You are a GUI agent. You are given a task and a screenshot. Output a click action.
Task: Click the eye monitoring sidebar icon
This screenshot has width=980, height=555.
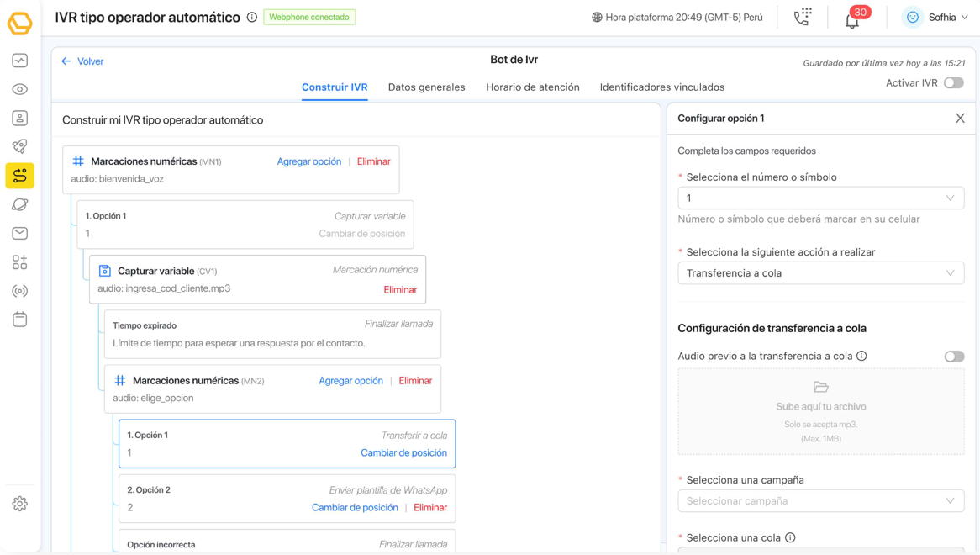(x=20, y=89)
